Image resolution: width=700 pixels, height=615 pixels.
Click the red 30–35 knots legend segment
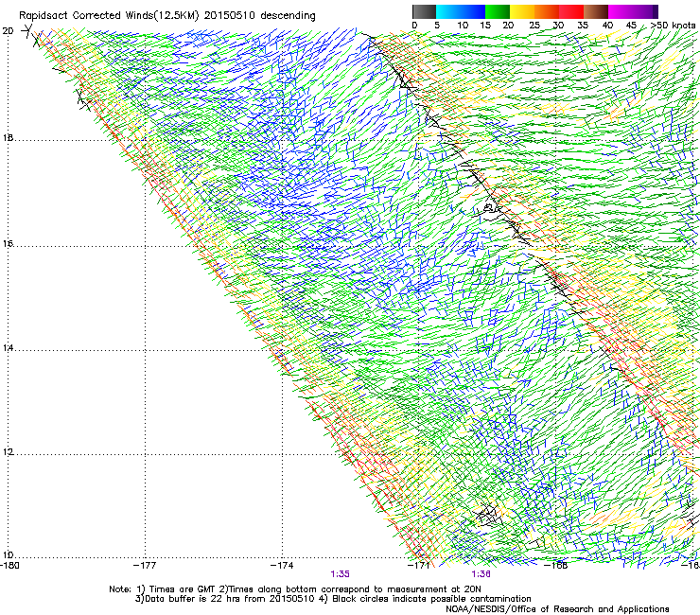tap(570, 11)
